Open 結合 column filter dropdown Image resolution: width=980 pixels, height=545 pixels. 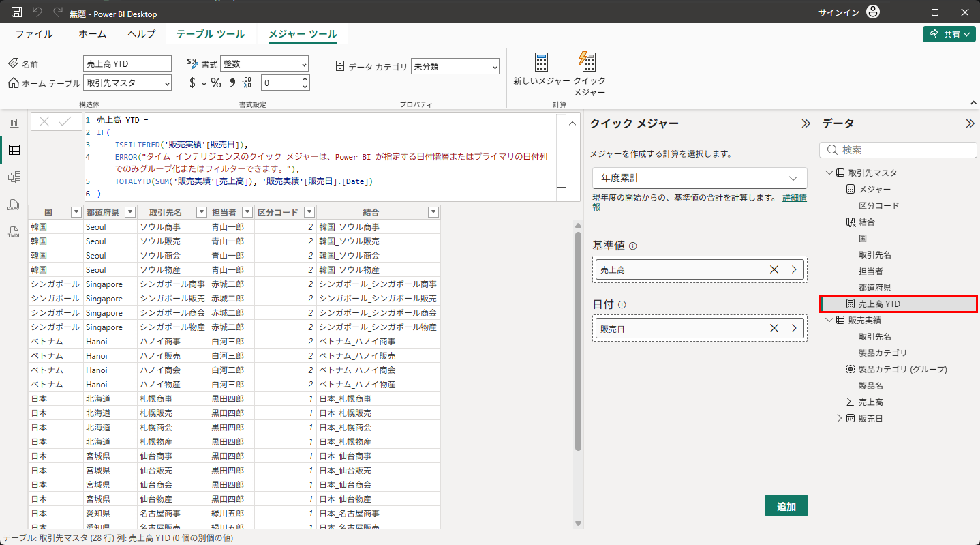[x=433, y=212]
